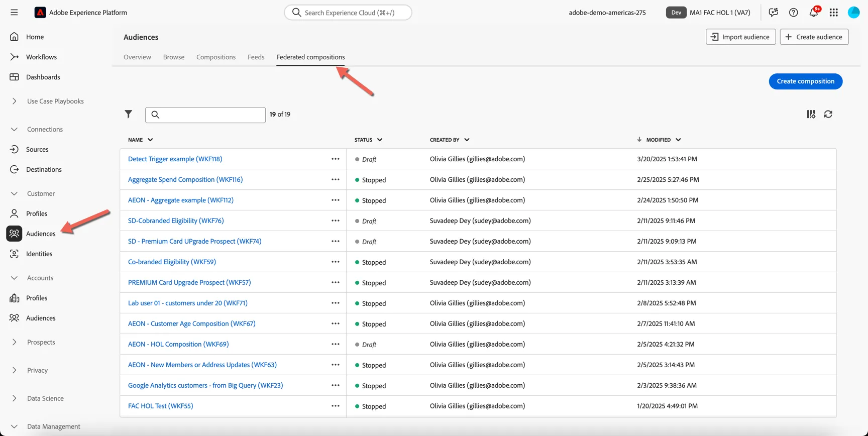Open Destinations in sidebar

(44, 169)
